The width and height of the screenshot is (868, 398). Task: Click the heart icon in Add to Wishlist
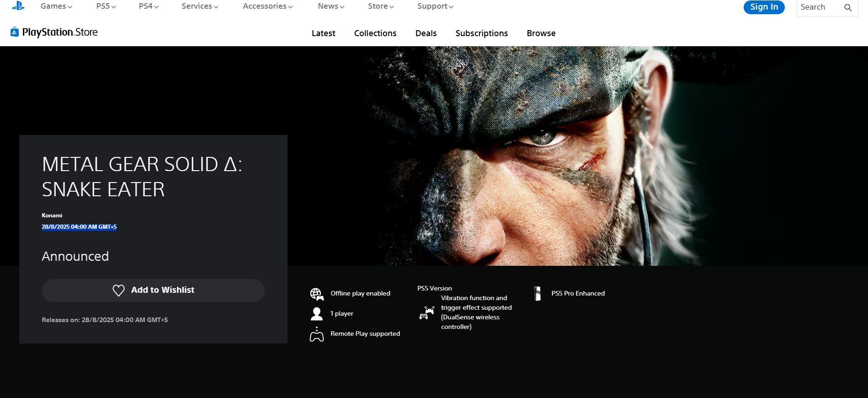118,290
